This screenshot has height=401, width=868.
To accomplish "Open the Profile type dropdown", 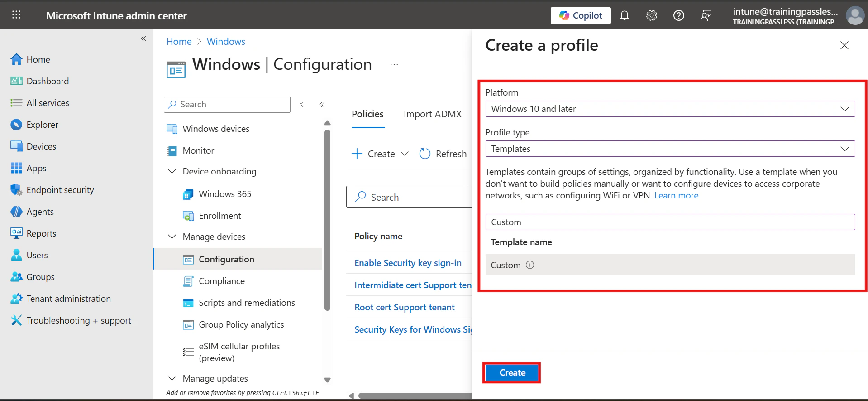I will pos(670,149).
